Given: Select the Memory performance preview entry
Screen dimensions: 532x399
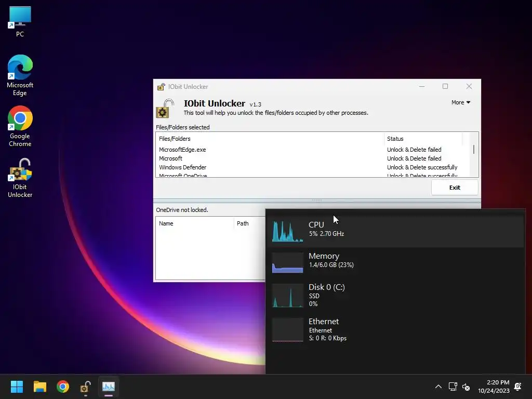Looking at the screenshot, I should [395, 261].
